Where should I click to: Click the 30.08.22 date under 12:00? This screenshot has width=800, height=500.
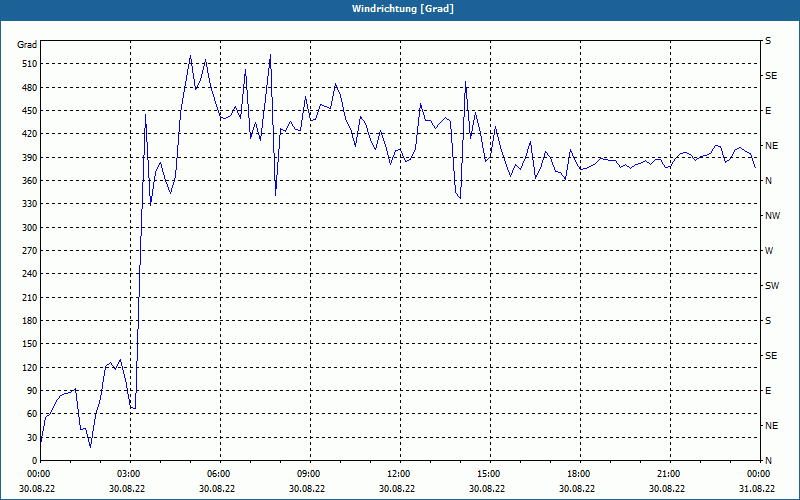pos(397,488)
